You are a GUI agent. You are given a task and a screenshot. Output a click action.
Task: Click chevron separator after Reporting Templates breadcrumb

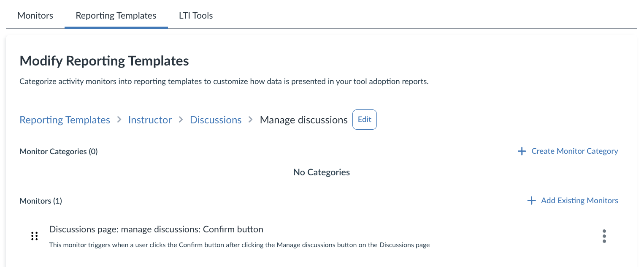pos(119,120)
